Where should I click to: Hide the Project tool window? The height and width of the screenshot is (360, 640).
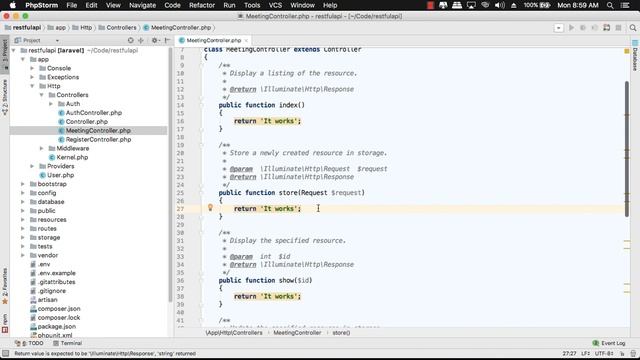coord(167,40)
